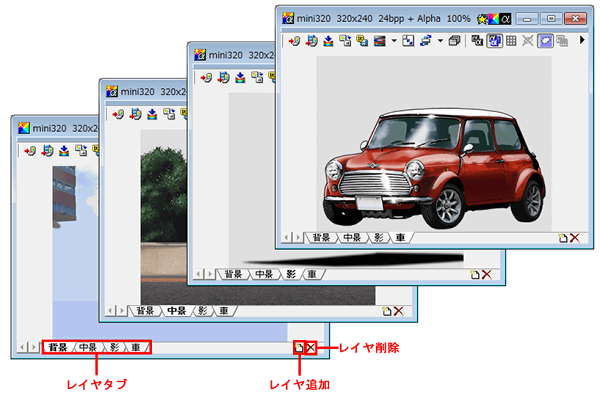Viewport: 600px width, 395px height.
Task: Click the layer add button in the back window
Action: [299, 348]
